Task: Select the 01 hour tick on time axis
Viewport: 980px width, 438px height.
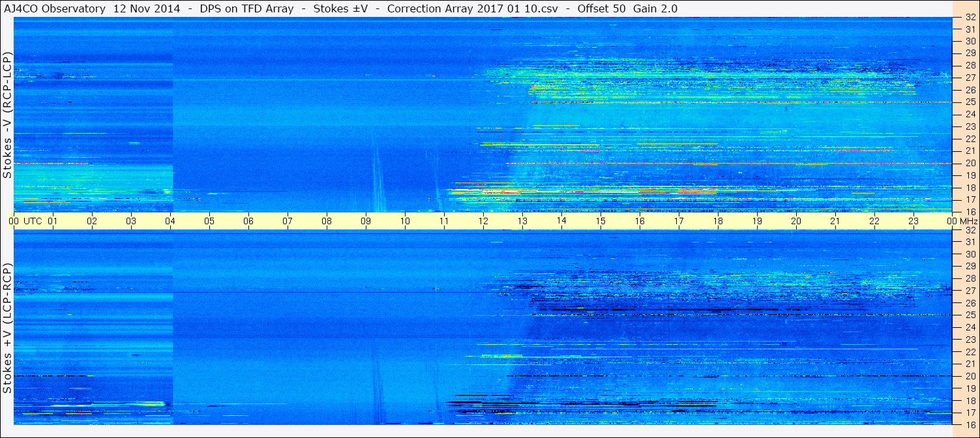Action: coord(53,221)
